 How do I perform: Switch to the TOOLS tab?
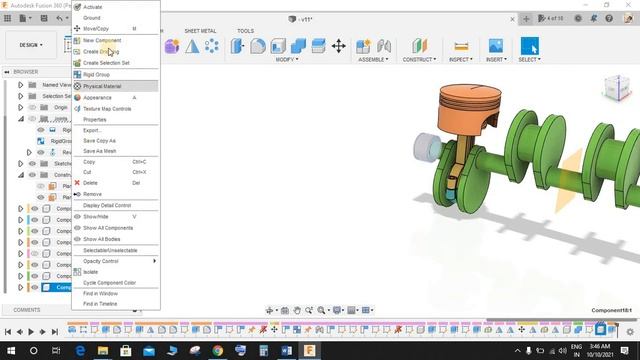[x=245, y=31]
